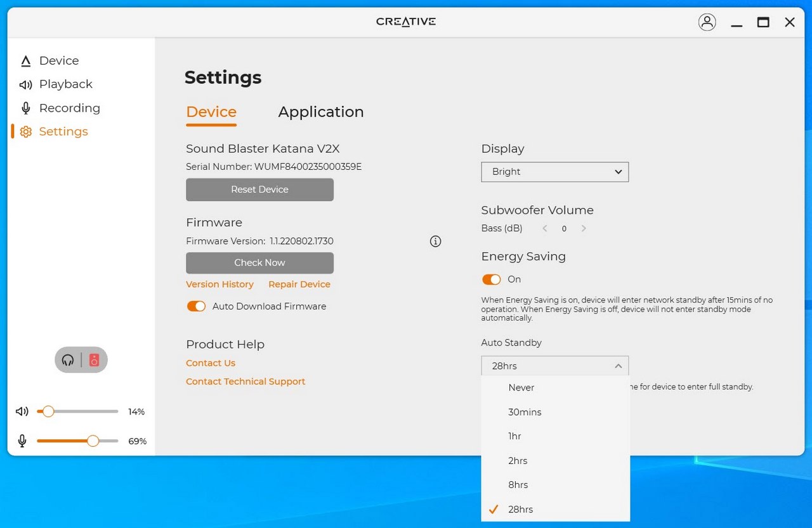Click the Playback speaker sidebar icon
Image resolution: width=812 pixels, height=528 pixels.
point(25,84)
